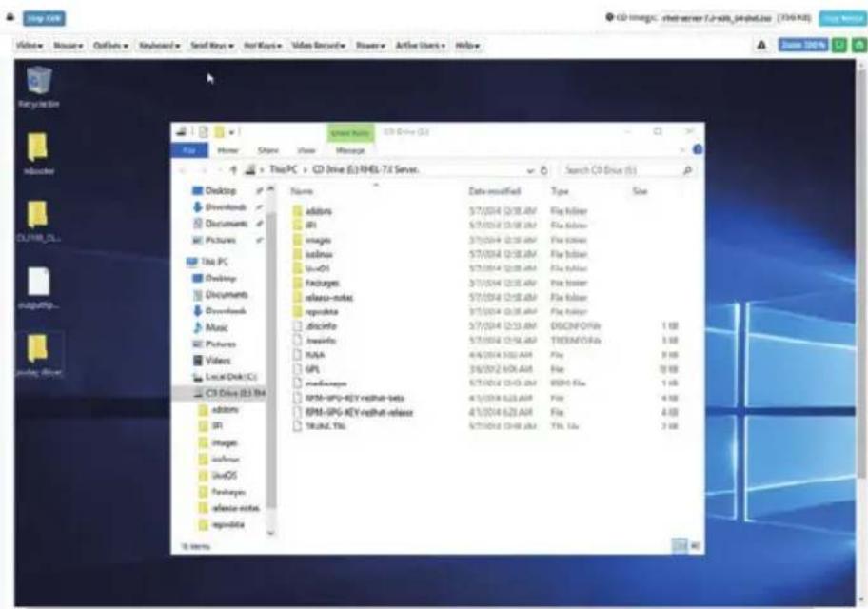Click the refresh icon next to address bar
This screenshot has height=609, width=868.
coord(543,170)
